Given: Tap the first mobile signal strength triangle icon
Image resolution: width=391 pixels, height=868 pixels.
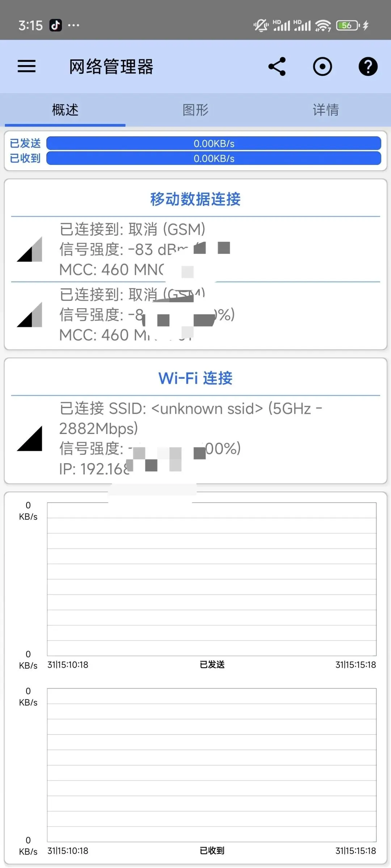Looking at the screenshot, I should (29, 249).
